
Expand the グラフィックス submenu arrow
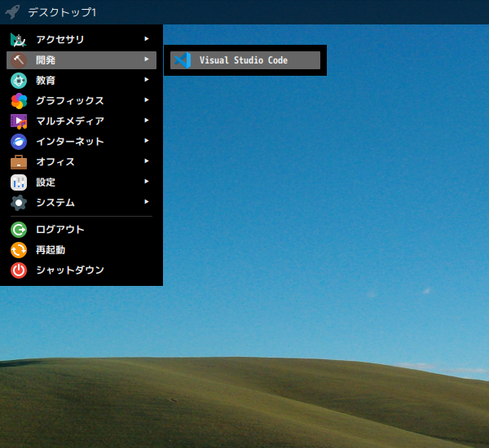point(147,99)
